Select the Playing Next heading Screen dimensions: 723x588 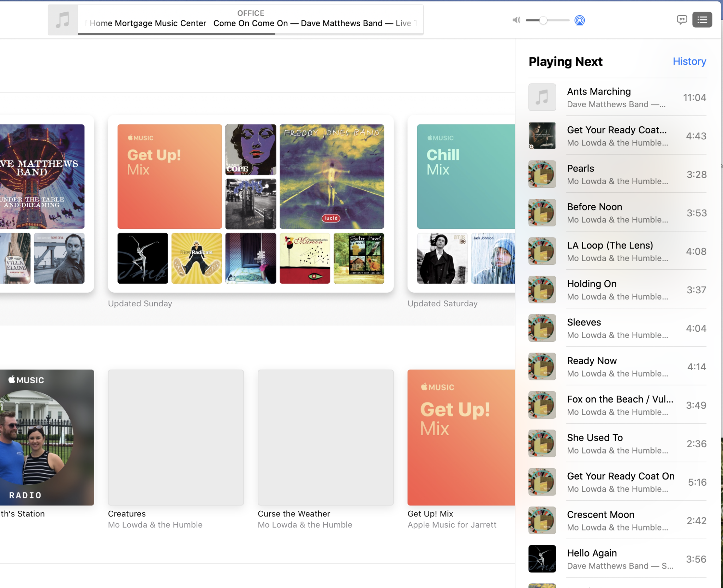[x=565, y=61]
